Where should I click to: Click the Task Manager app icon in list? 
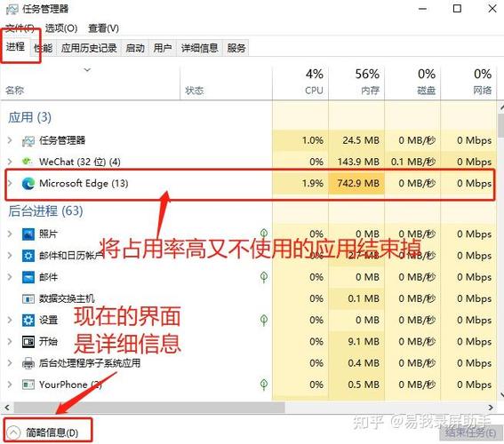point(28,140)
